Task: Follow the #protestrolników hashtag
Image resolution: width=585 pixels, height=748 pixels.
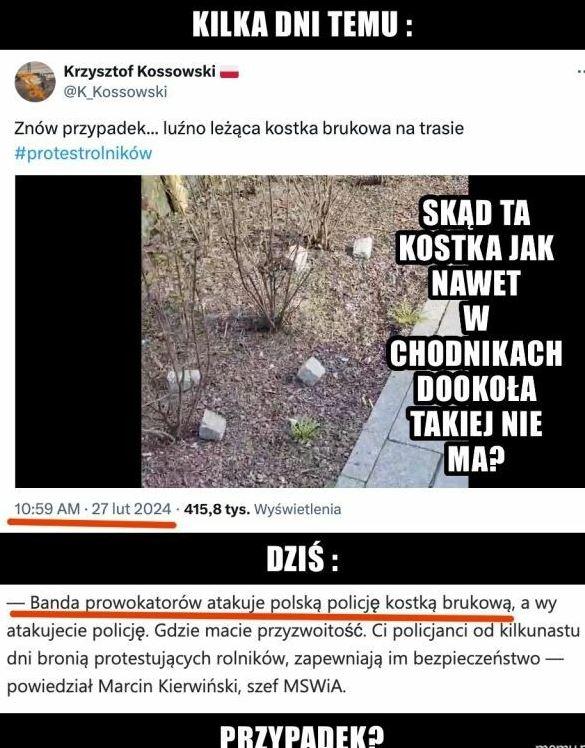Action: [x=83, y=153]
